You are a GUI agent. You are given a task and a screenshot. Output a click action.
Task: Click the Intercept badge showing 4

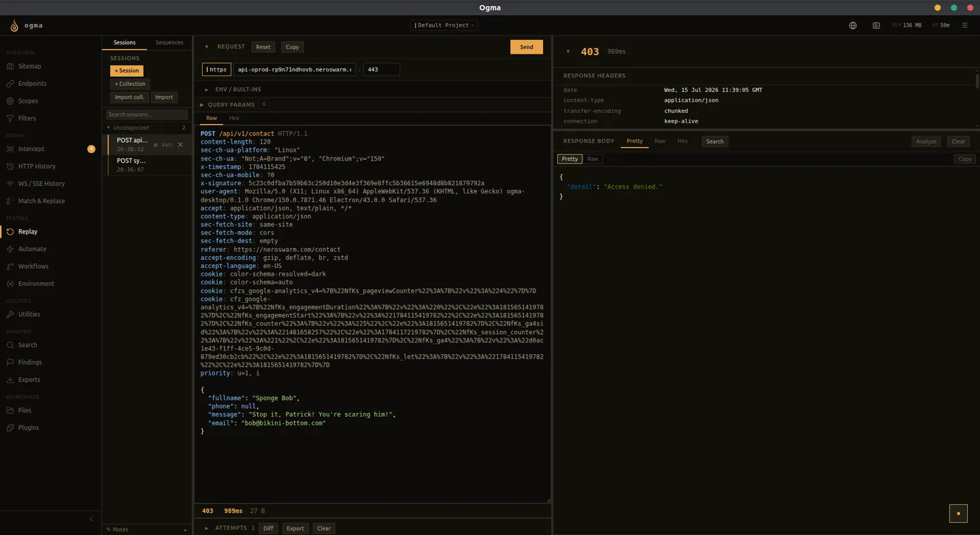tap(91, 149)
